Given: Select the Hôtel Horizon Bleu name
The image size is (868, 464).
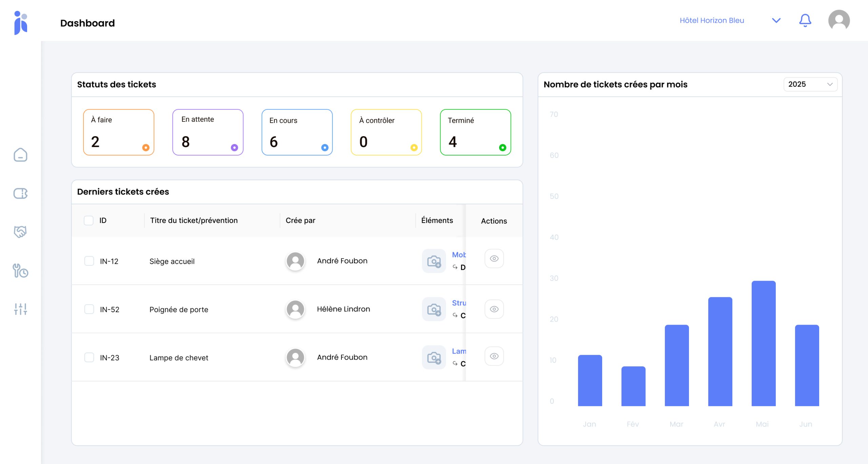Looking at the screenshot, I should tap(712, 21).
